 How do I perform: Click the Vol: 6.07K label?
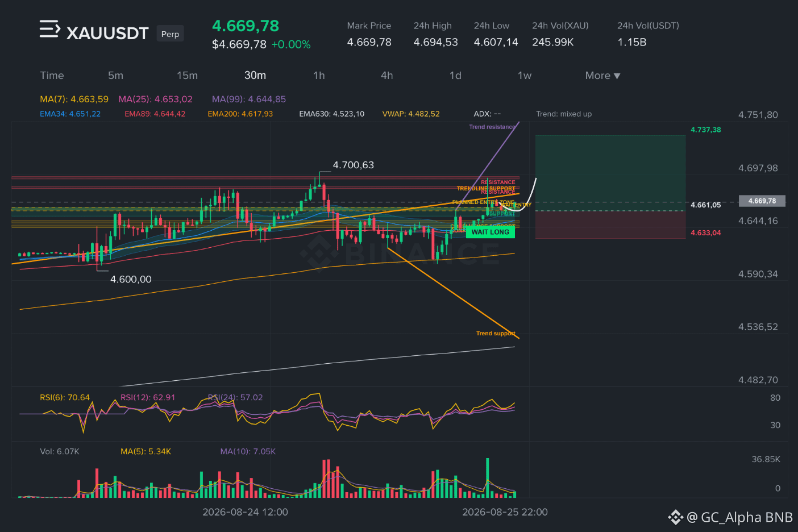point(60,452)
